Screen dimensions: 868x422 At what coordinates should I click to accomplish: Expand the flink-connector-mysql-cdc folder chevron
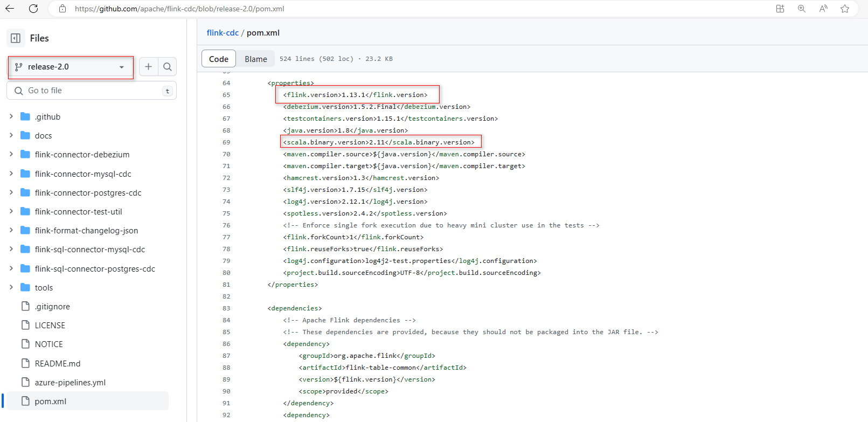11,174
